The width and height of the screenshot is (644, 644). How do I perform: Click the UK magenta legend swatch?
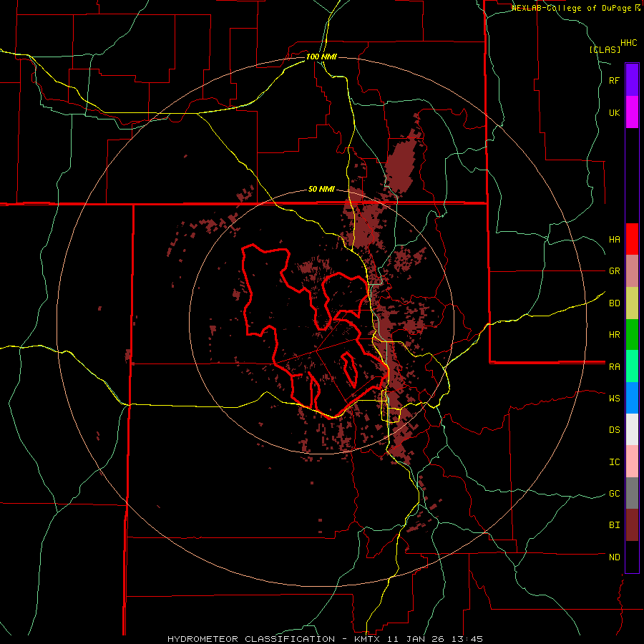pyautogui.click(x=632, y=112)
